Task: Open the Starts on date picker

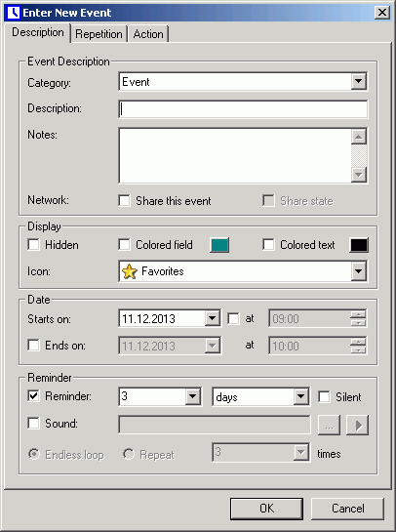Action: [x=213, y=318]
